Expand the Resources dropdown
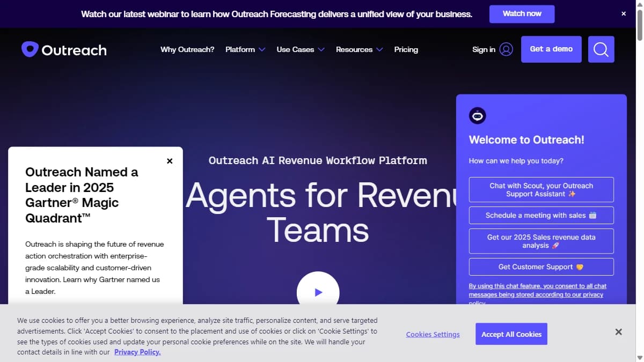Viewport: 644px width, 362px height. (x=358, y=49)
